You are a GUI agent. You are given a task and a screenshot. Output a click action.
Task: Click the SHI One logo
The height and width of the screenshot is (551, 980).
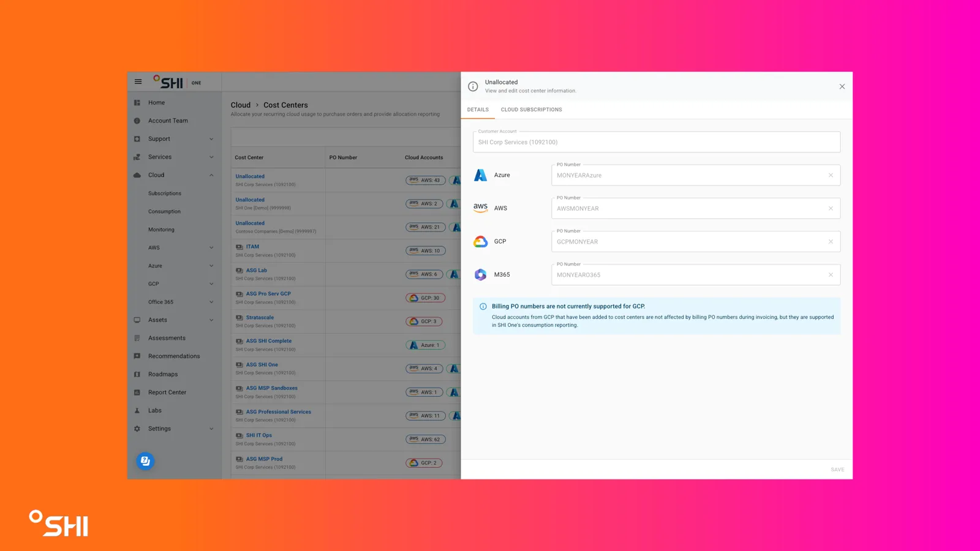pyautogui.click(x=178, y=82)
